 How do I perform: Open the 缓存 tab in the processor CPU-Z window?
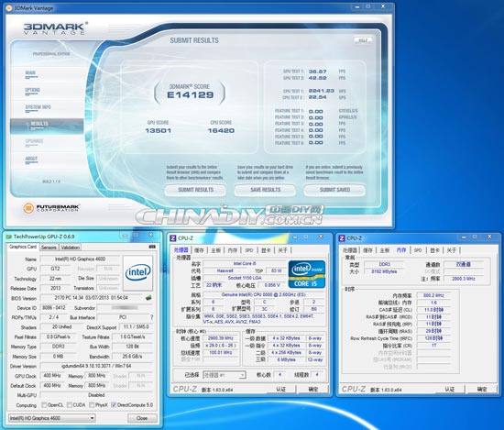[199, 250]
